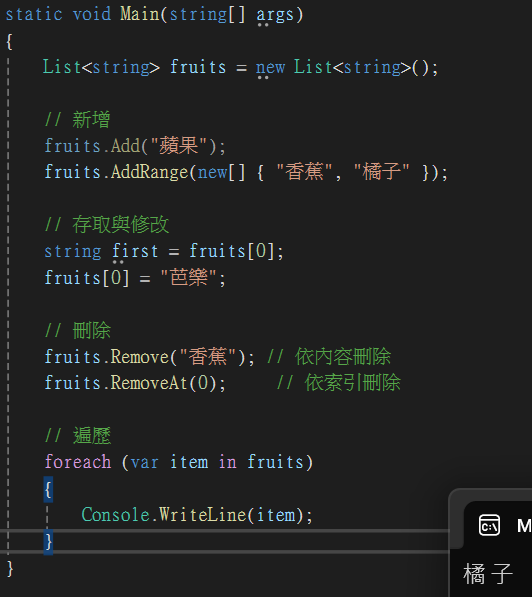Click the underlined new keyword before List<string>()

point(270,68)
